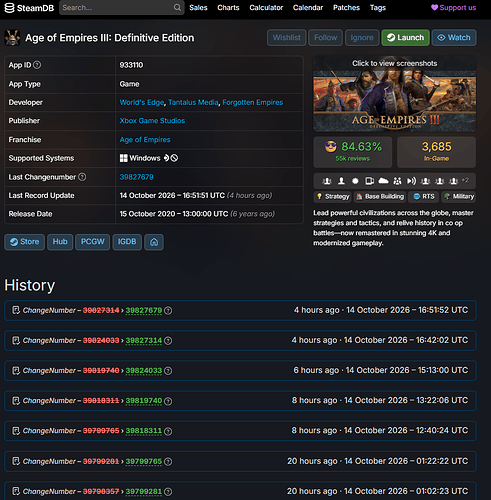Go to the Tags page

coord(378,8)
